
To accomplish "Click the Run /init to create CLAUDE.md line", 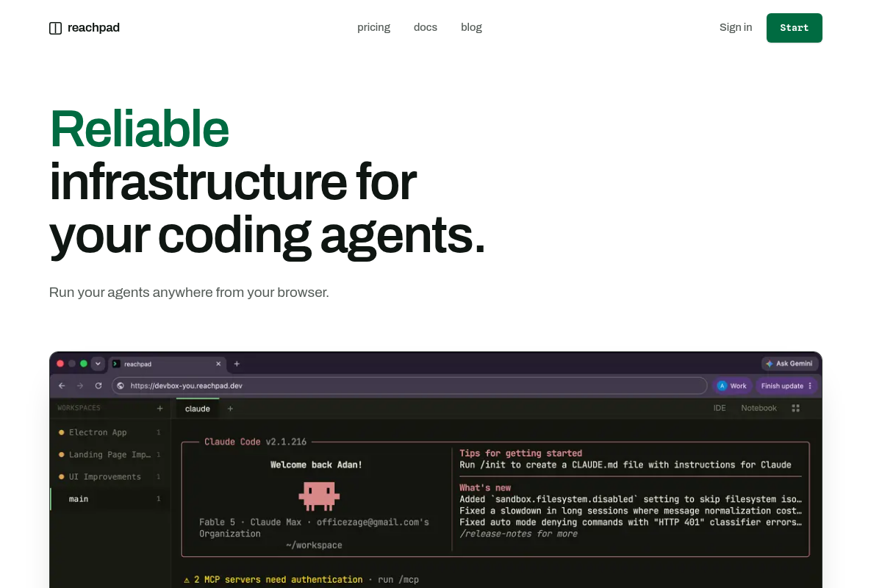I will pos(625,465).
